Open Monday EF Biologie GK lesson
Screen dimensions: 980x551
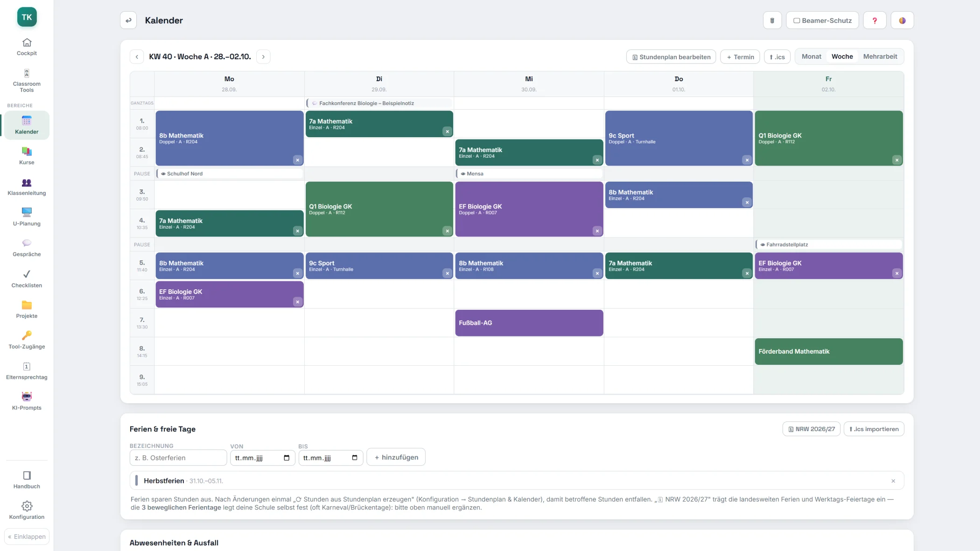click(x=230, y=294)
